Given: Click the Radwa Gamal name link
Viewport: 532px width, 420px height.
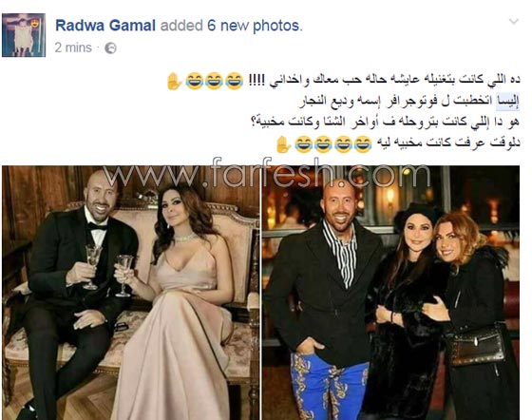Looking at the screenshot, I should tap(105, 26).
